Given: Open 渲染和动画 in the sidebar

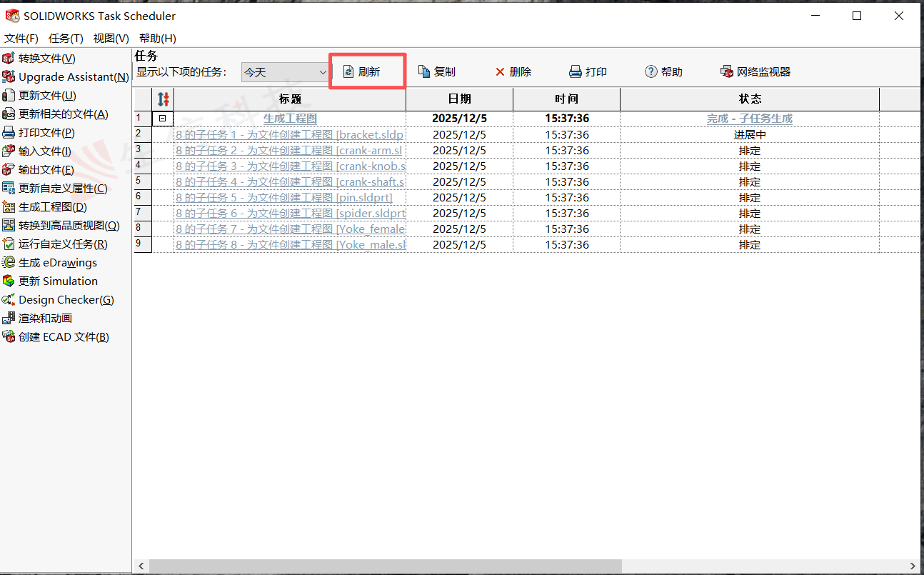Looking at the screenshot, I should (x=38, y=319).
